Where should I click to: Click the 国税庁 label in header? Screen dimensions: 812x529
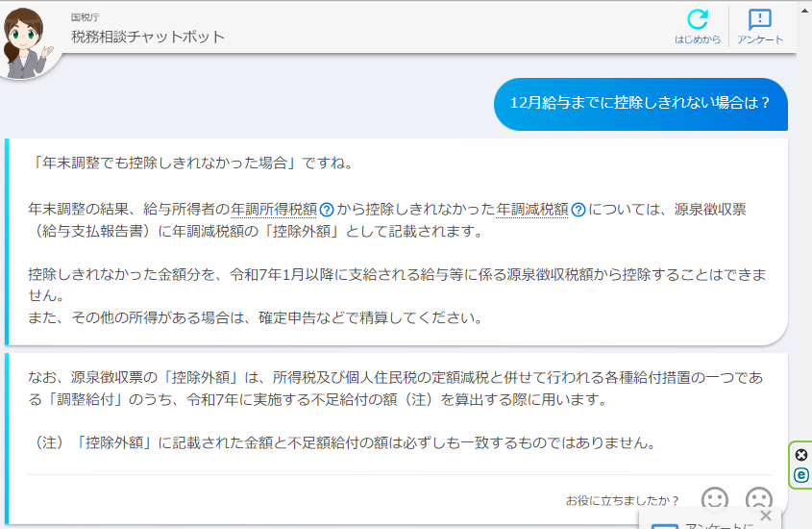tap(86, 17)
